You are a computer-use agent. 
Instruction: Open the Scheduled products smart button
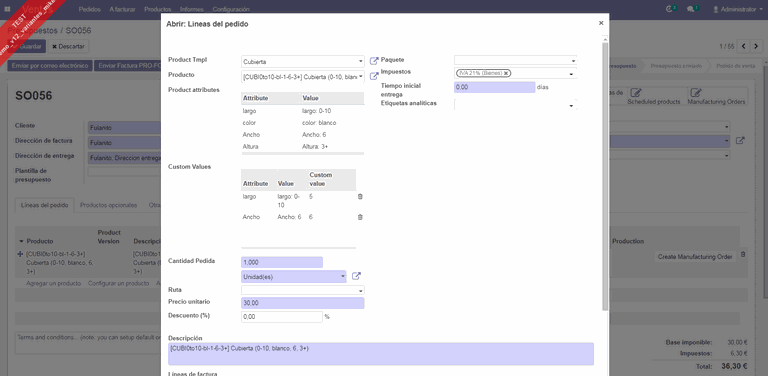pos(654,97)
